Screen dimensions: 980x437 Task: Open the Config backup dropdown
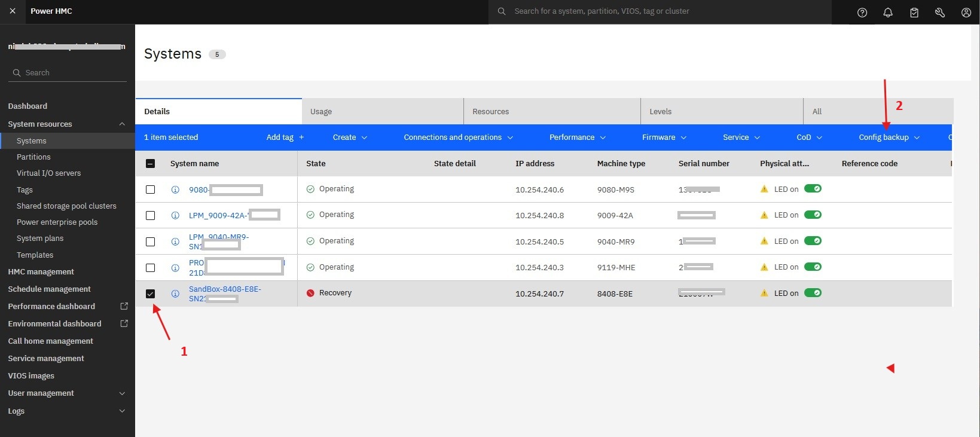[x=889, y=137]
